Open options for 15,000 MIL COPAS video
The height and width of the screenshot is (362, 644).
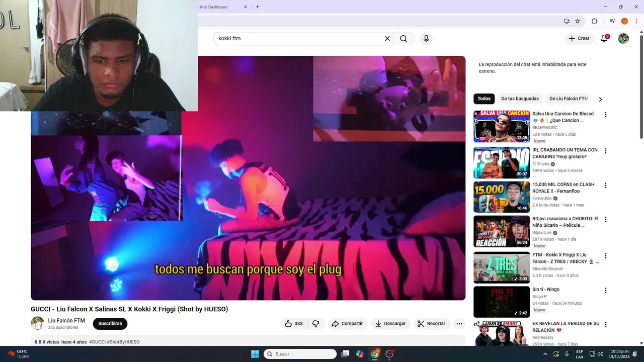coord(606,186)
